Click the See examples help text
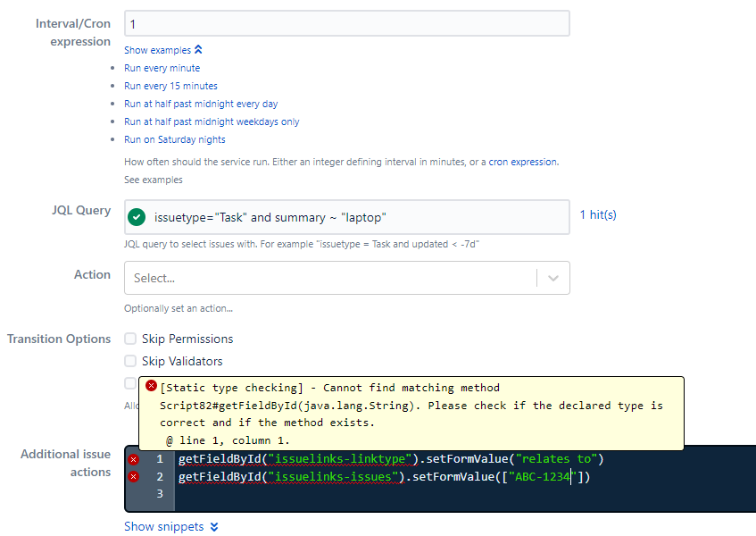Screen dimensions: 756x536 coord(154,180)
